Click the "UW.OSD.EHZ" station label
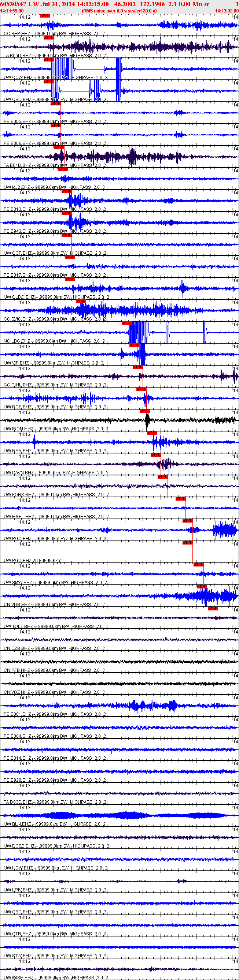The image size is (239, 980). [x=18, y=100]
